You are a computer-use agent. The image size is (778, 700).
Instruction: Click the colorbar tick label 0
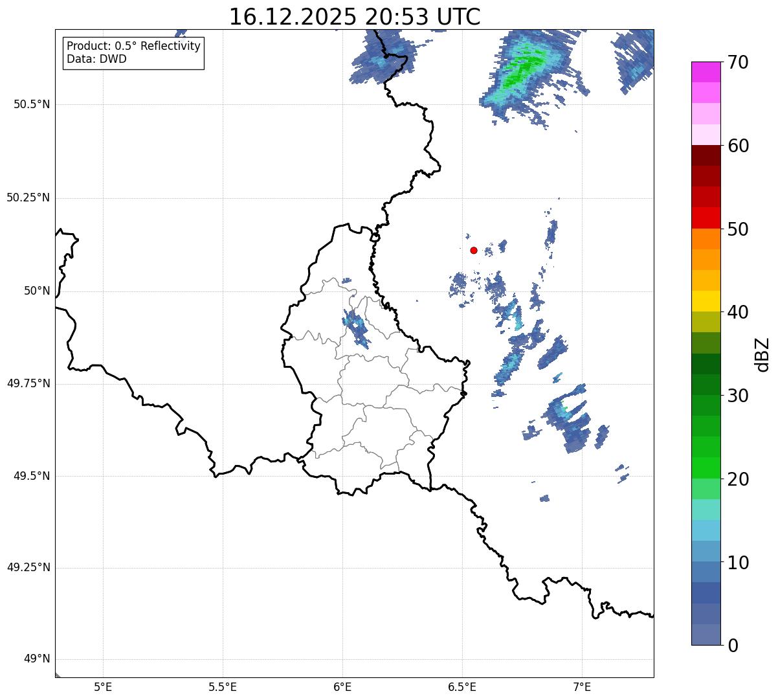click(733, 646)
